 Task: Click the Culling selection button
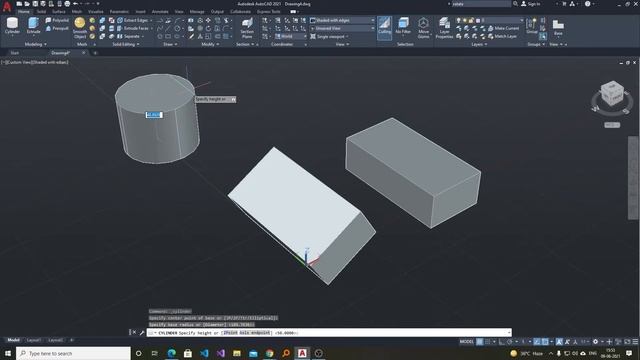click(x=384, y=27)
